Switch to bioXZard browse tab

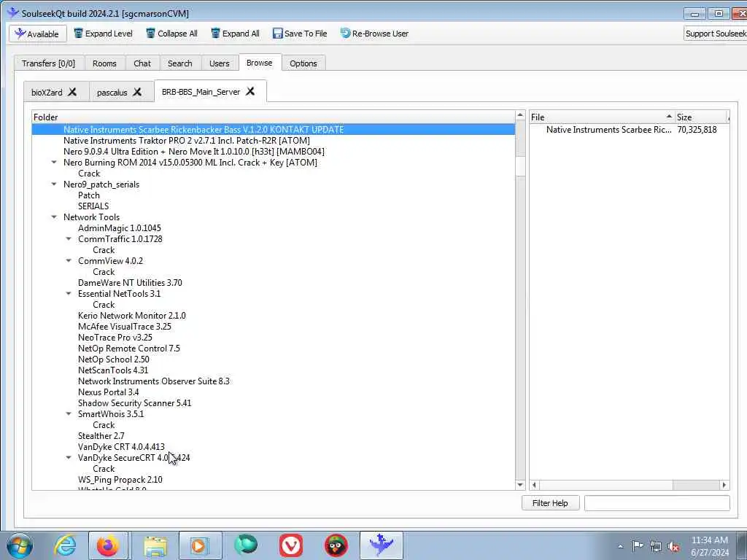[x=47, y=93]
